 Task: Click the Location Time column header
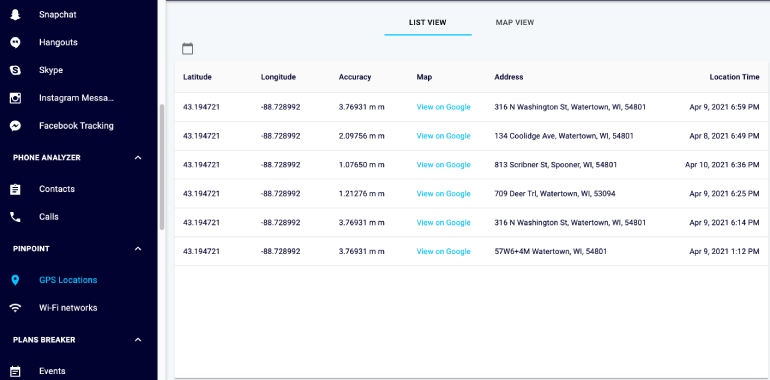coord(734,77)
